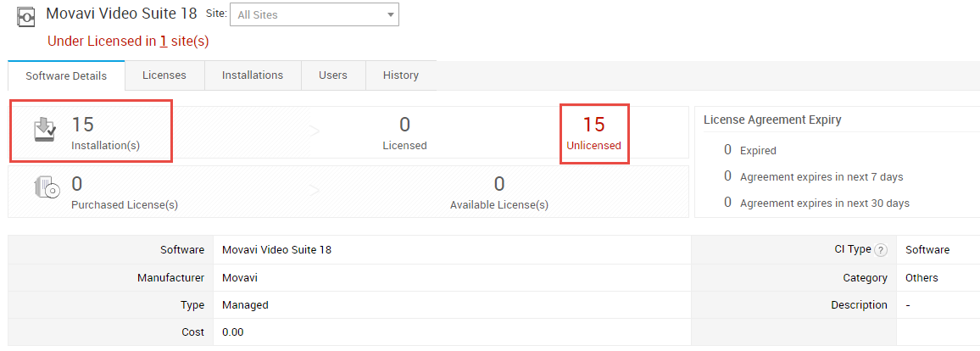The height and width of the screenshot is (351, 980).
Task: Click the installations download icon
Action: (45, 129)
